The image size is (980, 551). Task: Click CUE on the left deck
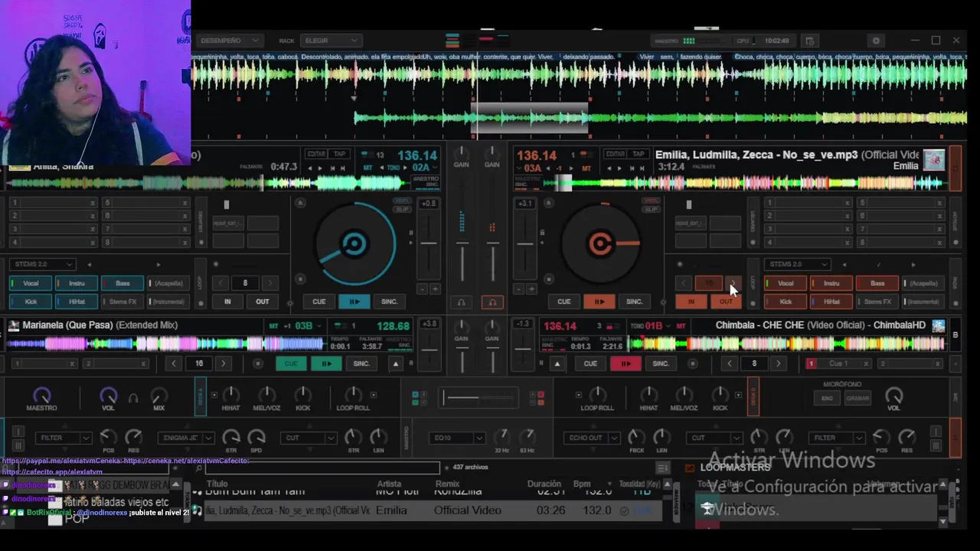click(x=319, y=302)
